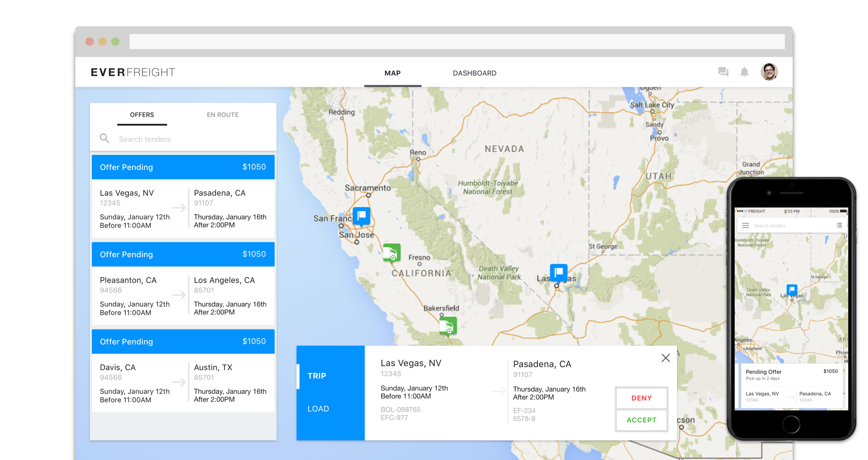Click the Las Vegas, NV offer card text
Viewport: 868px width, 460px height.
point(127,193)
